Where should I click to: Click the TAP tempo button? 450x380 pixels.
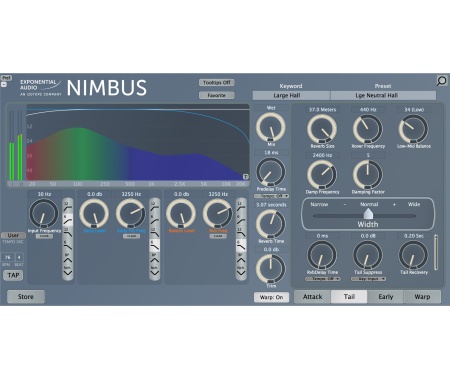click(x=13, y=275)
